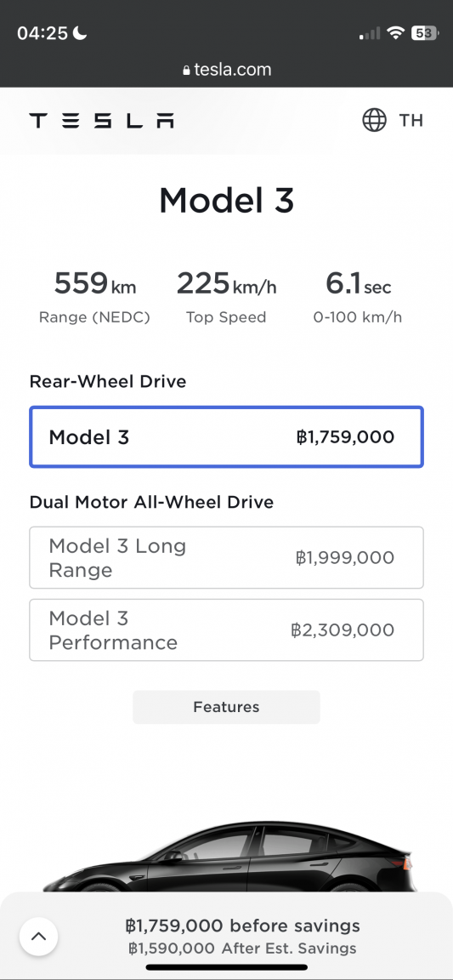Tap the black Model 3 car image

pyautogui.click(x=229, y=857)
